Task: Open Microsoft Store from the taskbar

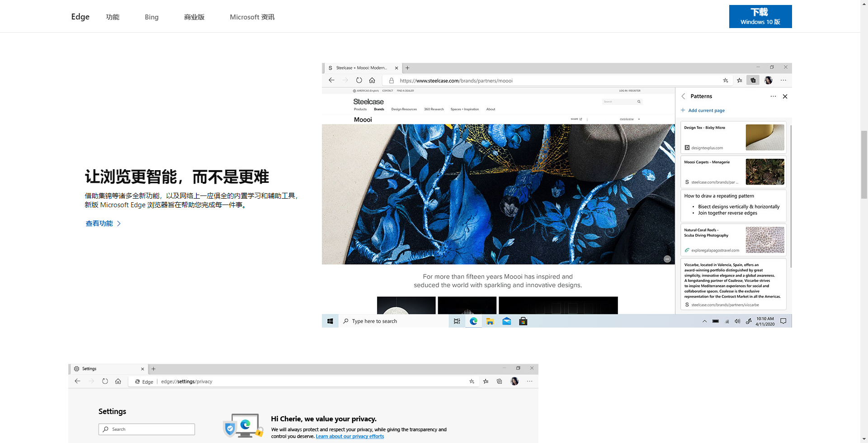Action: click(523, 321)
